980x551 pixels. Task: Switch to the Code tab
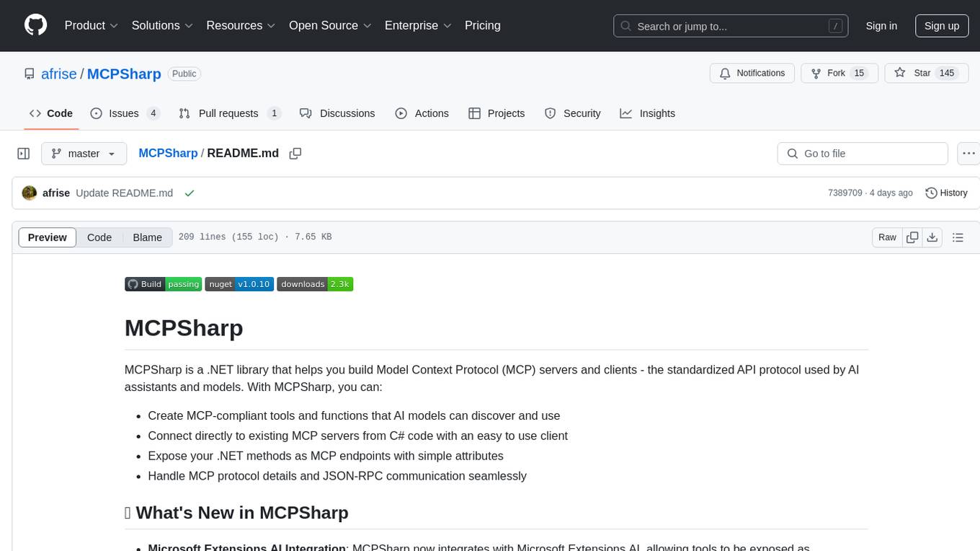(x=51, y=113)
